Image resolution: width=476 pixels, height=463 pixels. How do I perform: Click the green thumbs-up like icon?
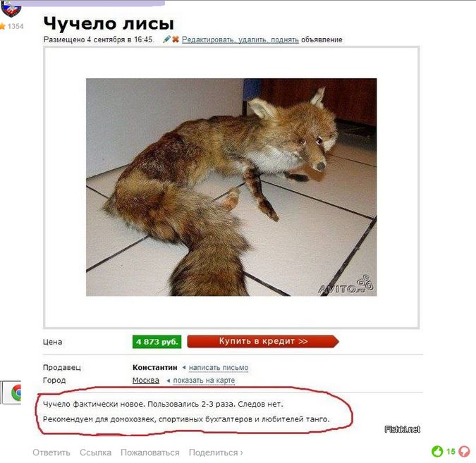[x=437, y=452]
